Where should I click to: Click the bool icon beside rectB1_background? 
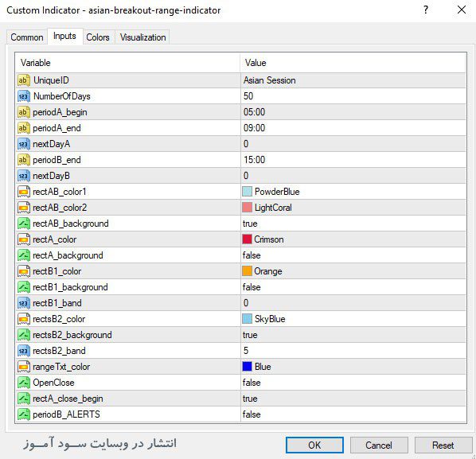point(24,287)
